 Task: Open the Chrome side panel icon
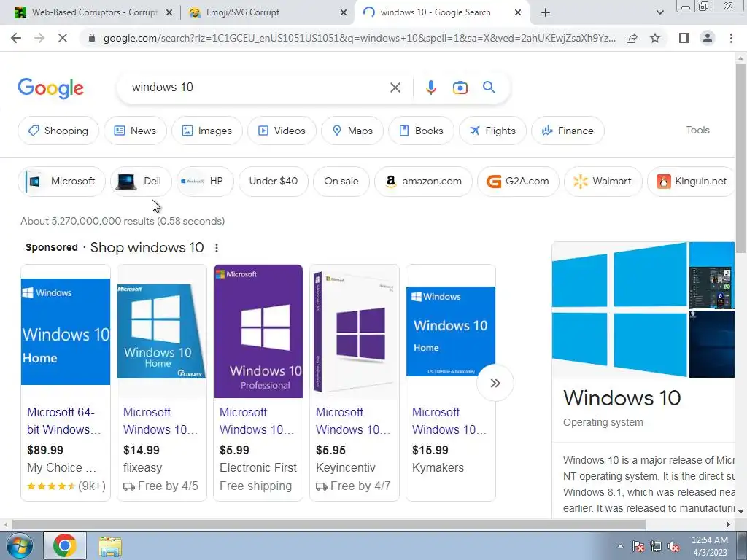(x=684, y=38)
